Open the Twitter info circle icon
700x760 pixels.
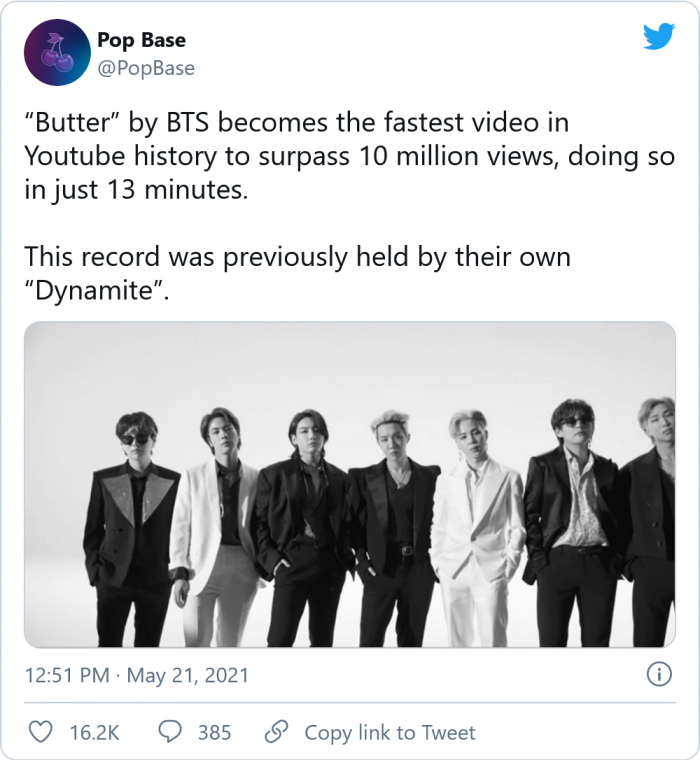tap(659, 675)
